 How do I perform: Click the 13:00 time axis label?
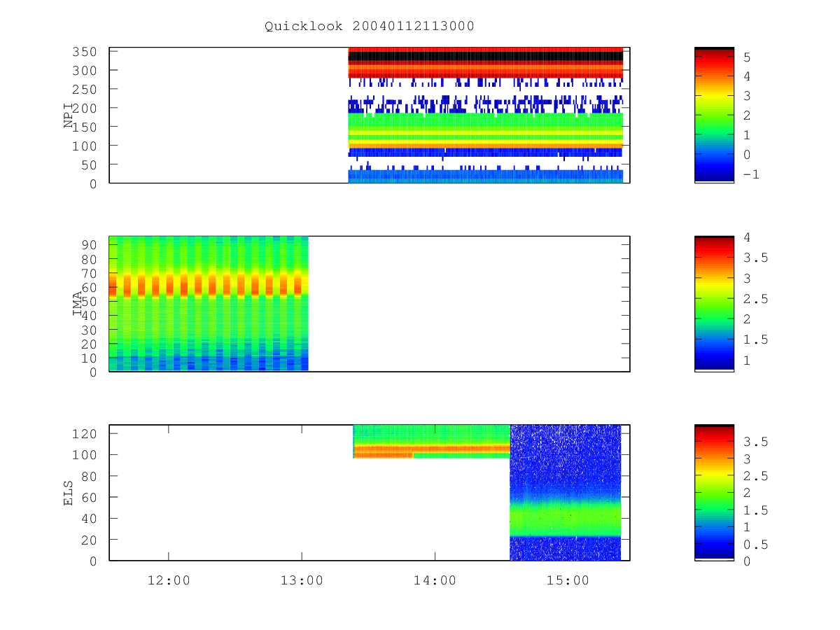(x=301, y=580)
